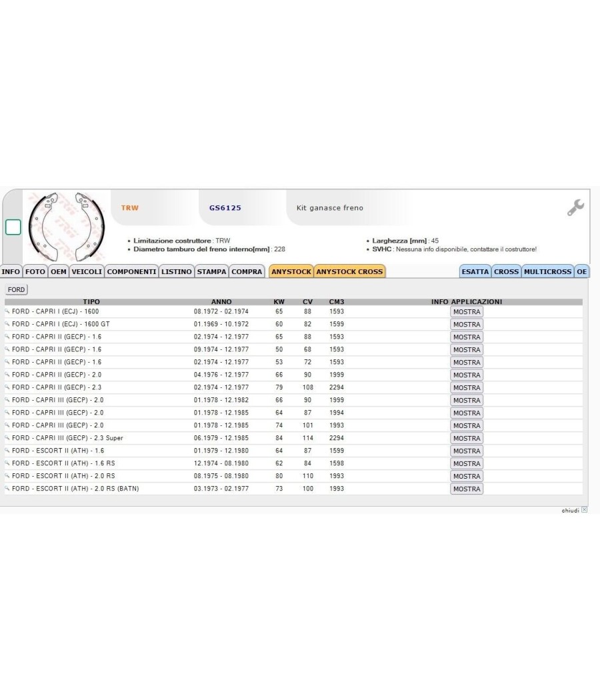The height and width of the screenshot is (700, 600).
Task: Click MOSTRA for CAPRI III 2.0 74 KW
Action: coord(467,425)
